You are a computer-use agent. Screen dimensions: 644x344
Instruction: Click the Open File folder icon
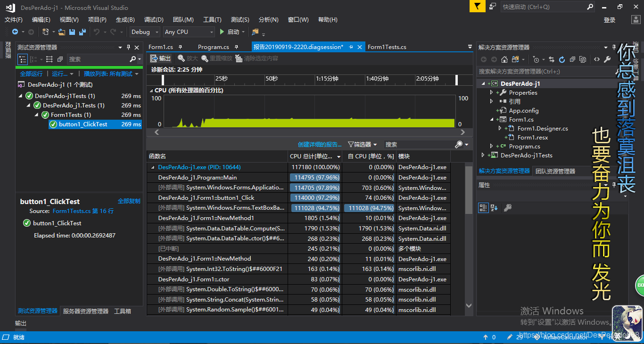point(62,32)
